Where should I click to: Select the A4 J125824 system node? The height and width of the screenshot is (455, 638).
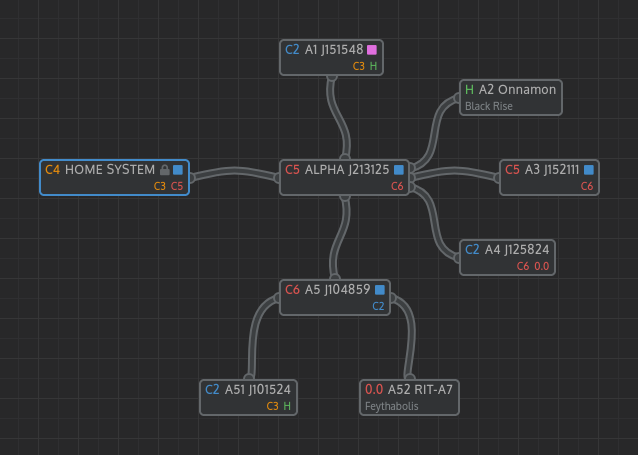(507, 258)
